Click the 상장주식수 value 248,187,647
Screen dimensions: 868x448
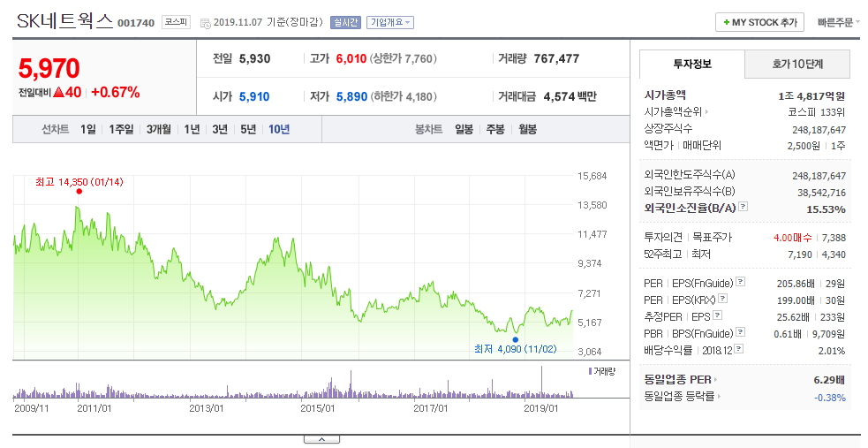click(x=819, y=130)
